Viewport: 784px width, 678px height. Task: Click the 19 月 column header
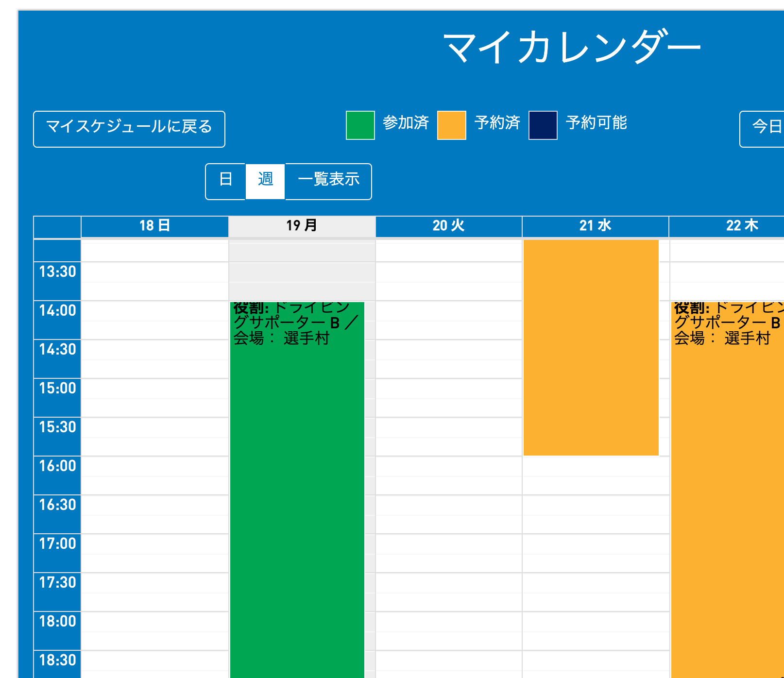[x=302, y=226]
